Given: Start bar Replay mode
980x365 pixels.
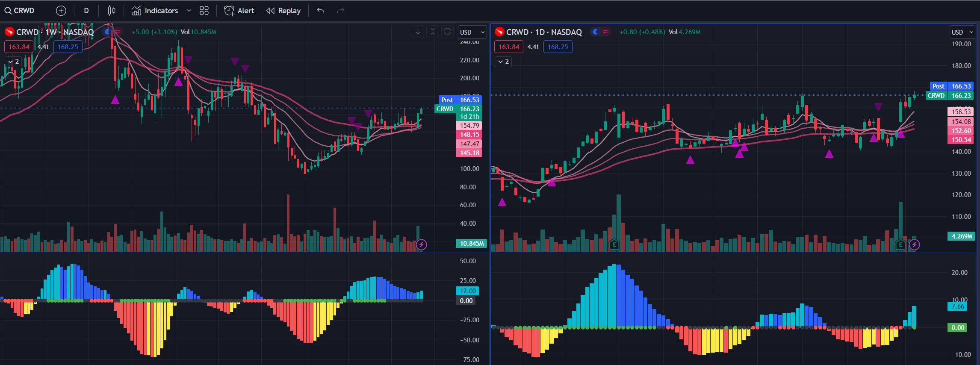Looking at the screenshot, I should tap(283, 11).
